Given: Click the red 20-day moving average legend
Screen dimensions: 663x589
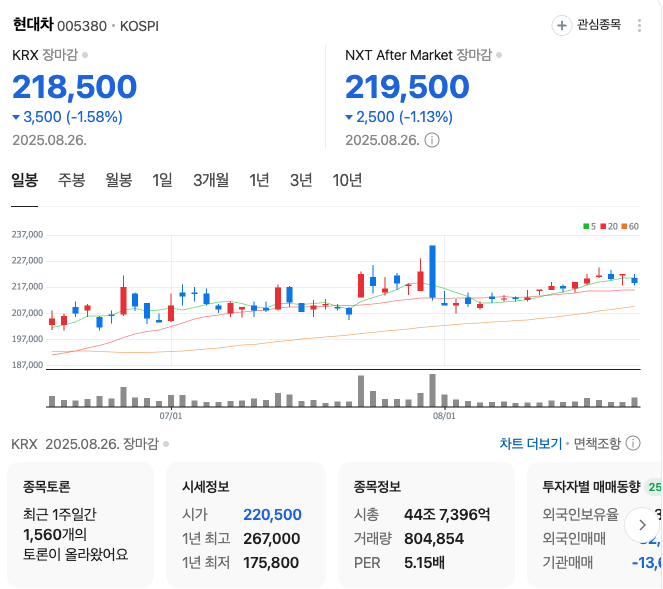Looking at the screenshot, I should coord(609,226).
